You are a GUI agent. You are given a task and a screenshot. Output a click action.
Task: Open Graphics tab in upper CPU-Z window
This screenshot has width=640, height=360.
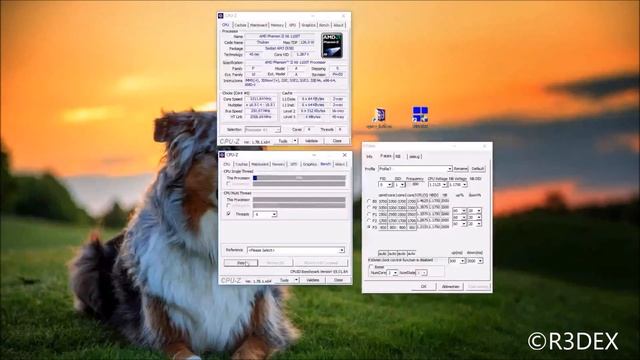308,25
